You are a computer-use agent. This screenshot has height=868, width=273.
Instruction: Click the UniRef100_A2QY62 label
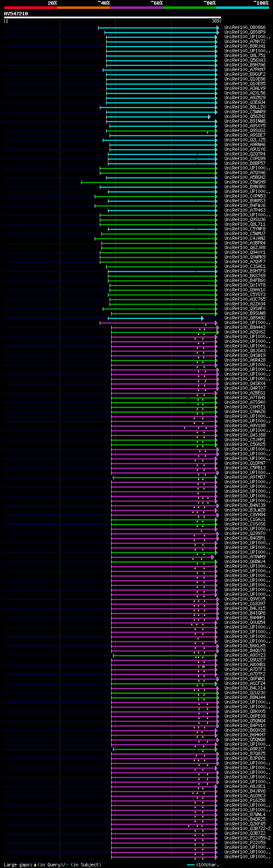tap(245, 332)
